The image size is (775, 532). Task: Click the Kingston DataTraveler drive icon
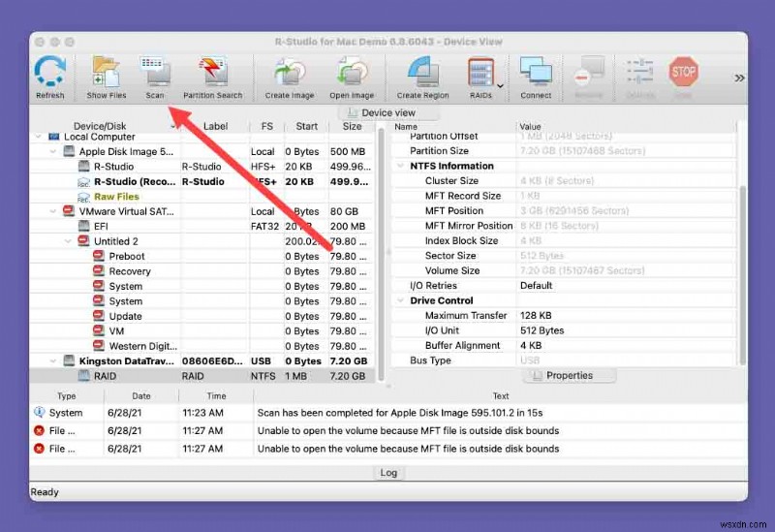point(69,360)
